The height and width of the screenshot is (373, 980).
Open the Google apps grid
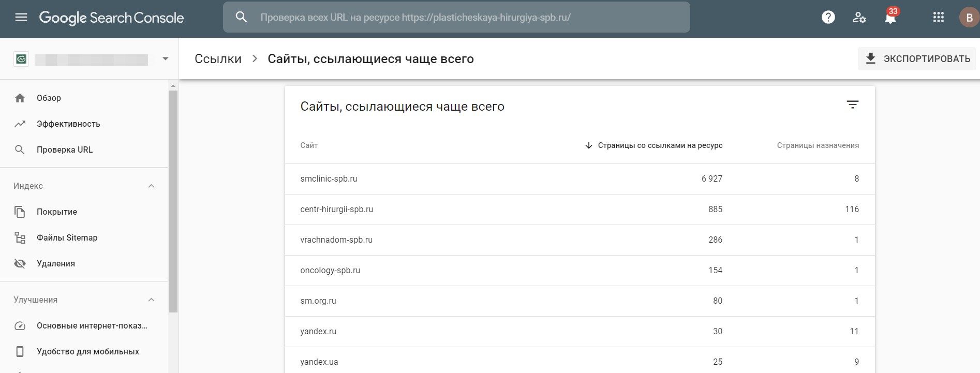tap(939, 18)
